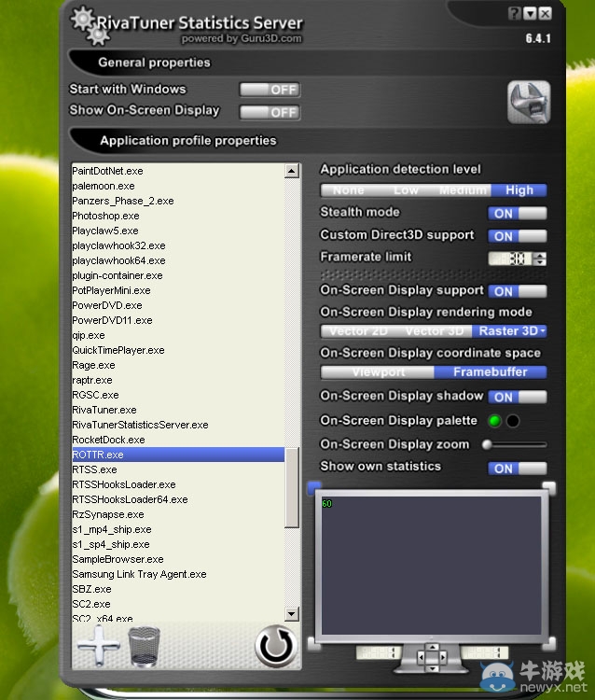Open the Raster 3D dropdown arrow
Screen dimensions: 595x700
click(x=543, y=331)
